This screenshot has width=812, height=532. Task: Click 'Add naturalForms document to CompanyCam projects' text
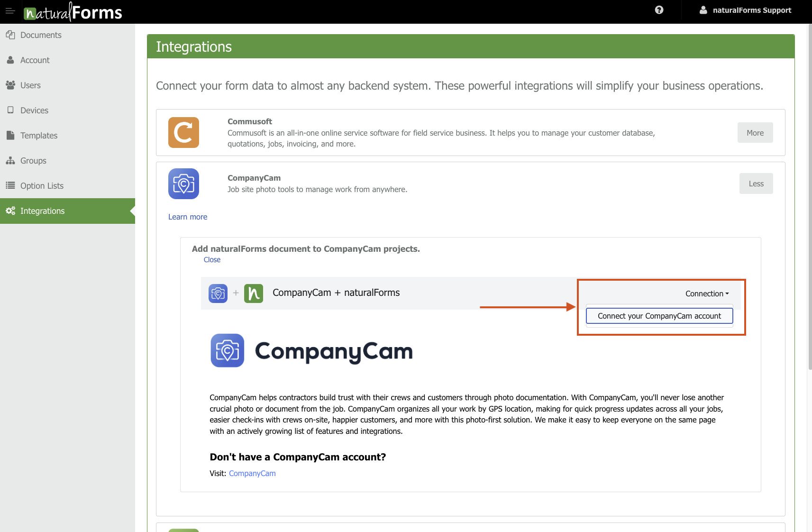(x=306, y=249)
